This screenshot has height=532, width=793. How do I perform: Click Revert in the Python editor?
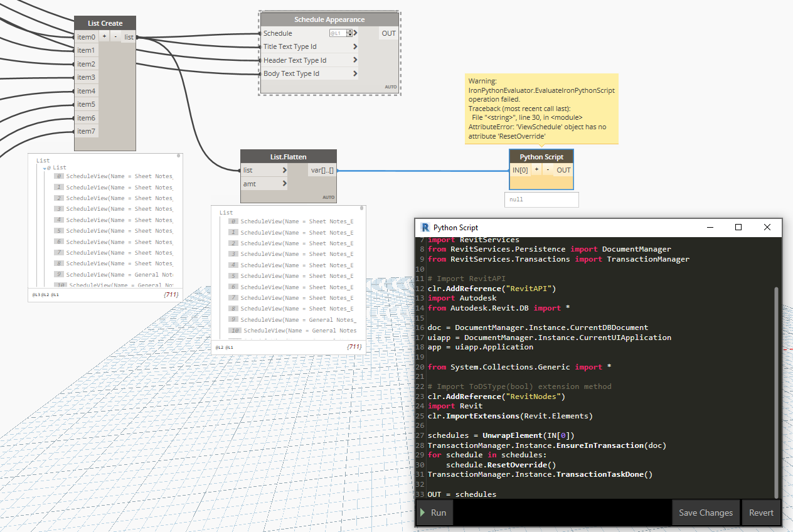point(761,513)
